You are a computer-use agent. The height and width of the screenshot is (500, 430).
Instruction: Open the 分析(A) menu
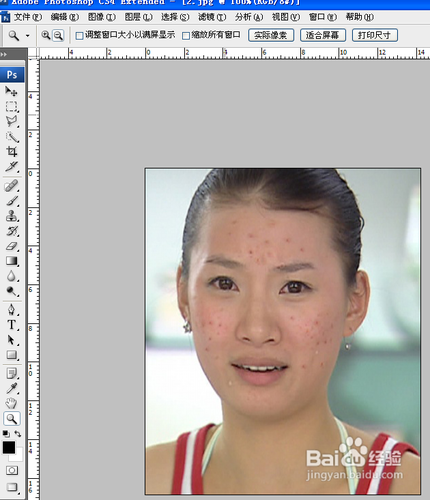click(249, 17)
